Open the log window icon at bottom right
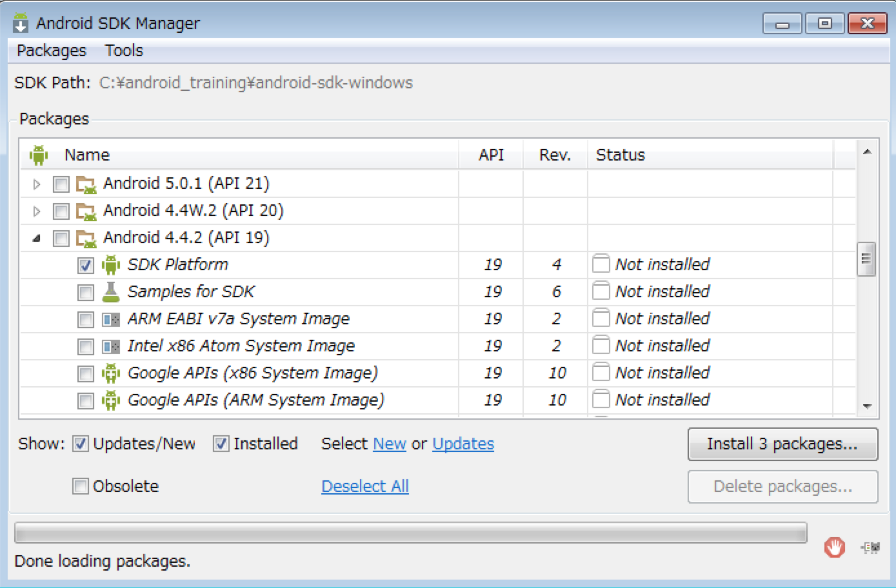This screenshot has height=588, width=896. coord(871,547)
